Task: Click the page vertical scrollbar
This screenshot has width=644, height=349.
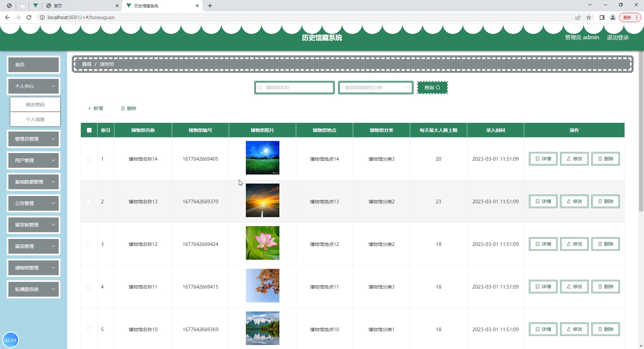Action: click(x=641, y=131)
